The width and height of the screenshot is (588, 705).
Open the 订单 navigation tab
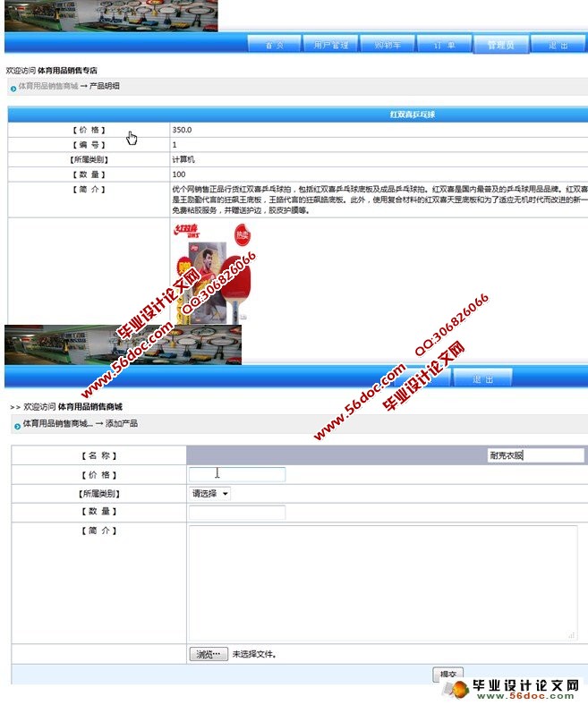pyautogui.click(x=445, y=45)
